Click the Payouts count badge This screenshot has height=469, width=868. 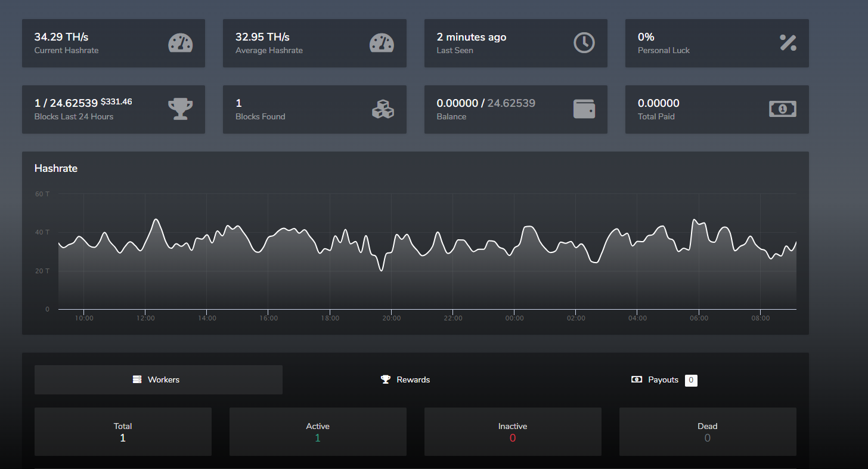click(691, 380)
